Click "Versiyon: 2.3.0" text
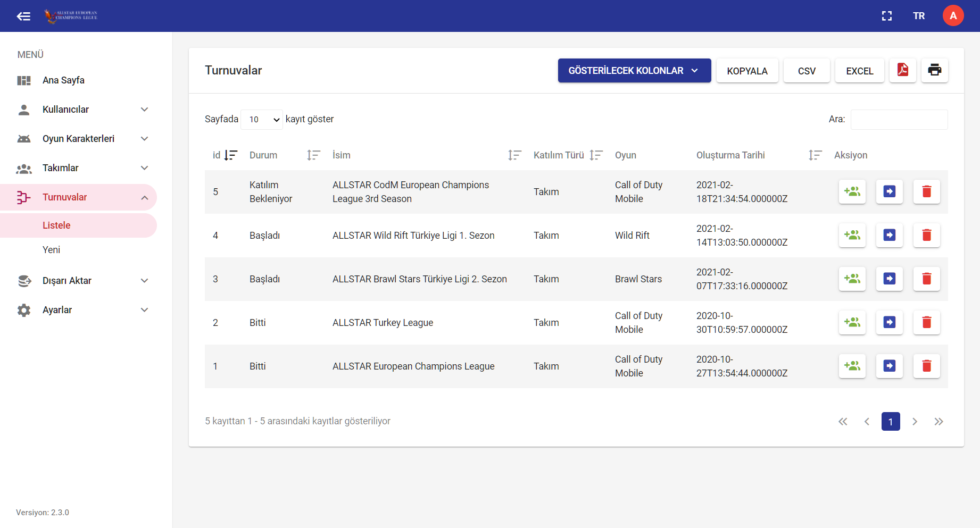The height and width of the screenshot is (528, 980). click(x=43, y=513)
